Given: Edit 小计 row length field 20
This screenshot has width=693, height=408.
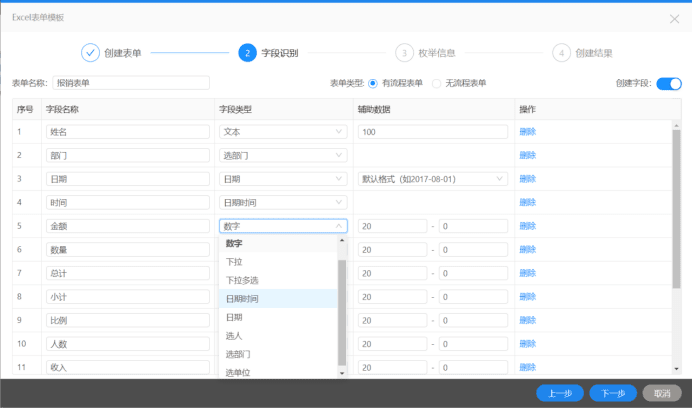Looking at the screenshot, I should click(392, 297).
